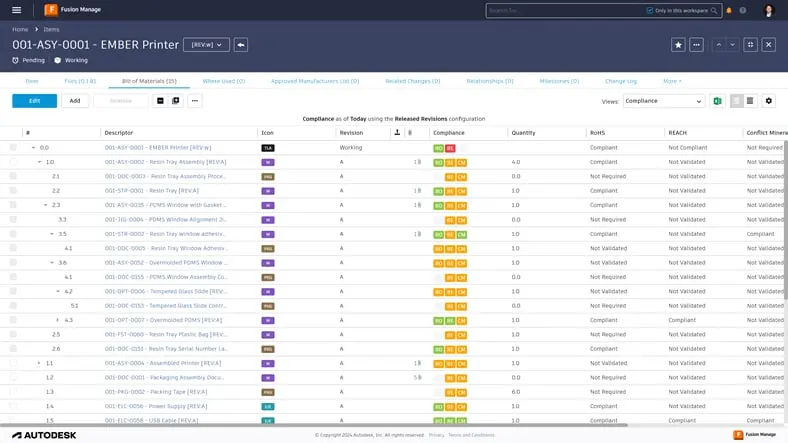The width and height of the screenshot is (788, 443).
Task: Switch to the right view-layout icon
Action: [750, 101]
